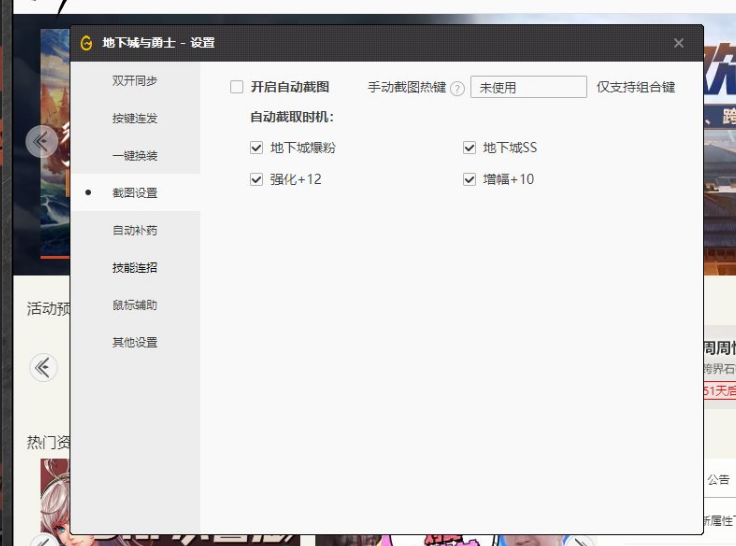Click the banner carousel previous arrow
This screenshot has width=736, height=546.
pyautogui.click(x=42, y=141)
